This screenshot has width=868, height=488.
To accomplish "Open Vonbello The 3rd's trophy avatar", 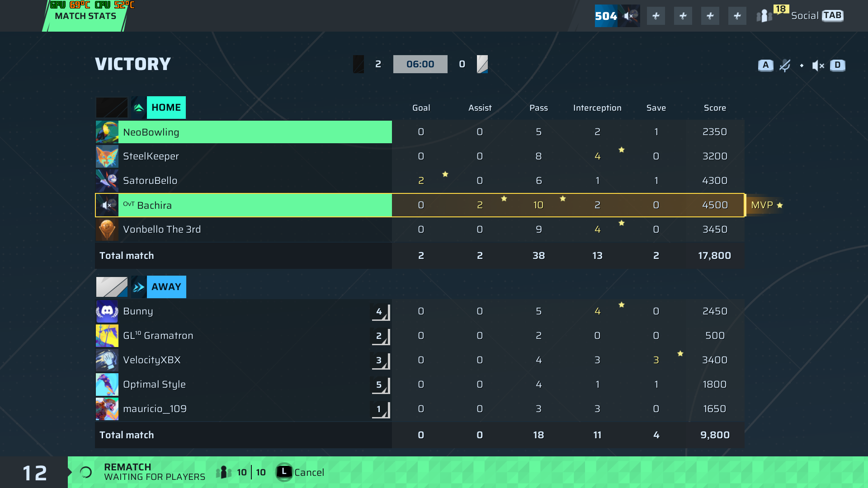I will point(107,230).
